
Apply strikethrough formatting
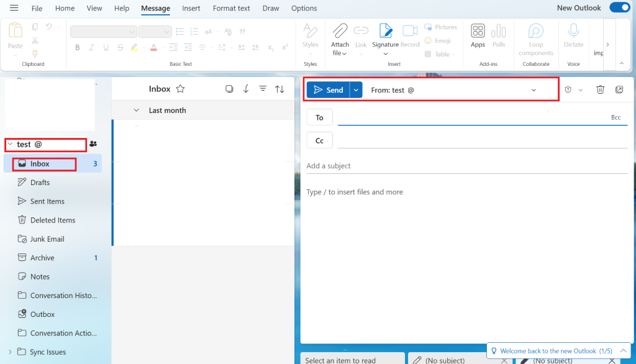(x=120, y=47)
